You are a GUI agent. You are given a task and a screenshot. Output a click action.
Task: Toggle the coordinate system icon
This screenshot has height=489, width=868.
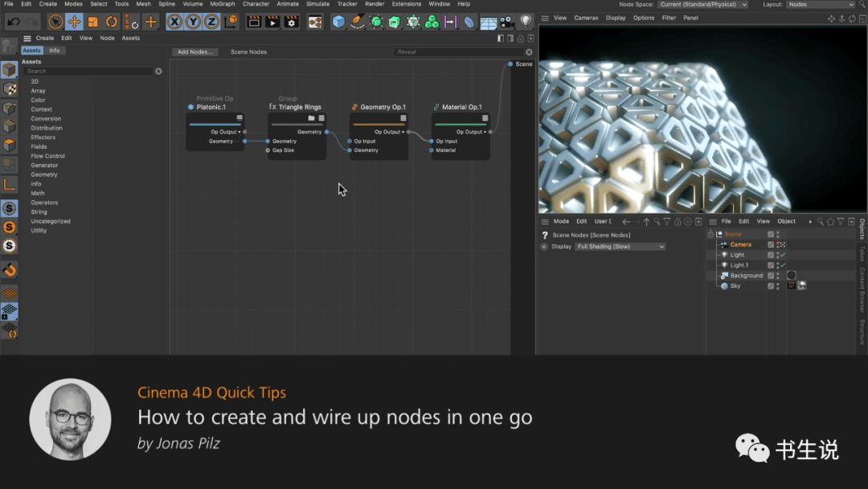[x=231, y=23]
